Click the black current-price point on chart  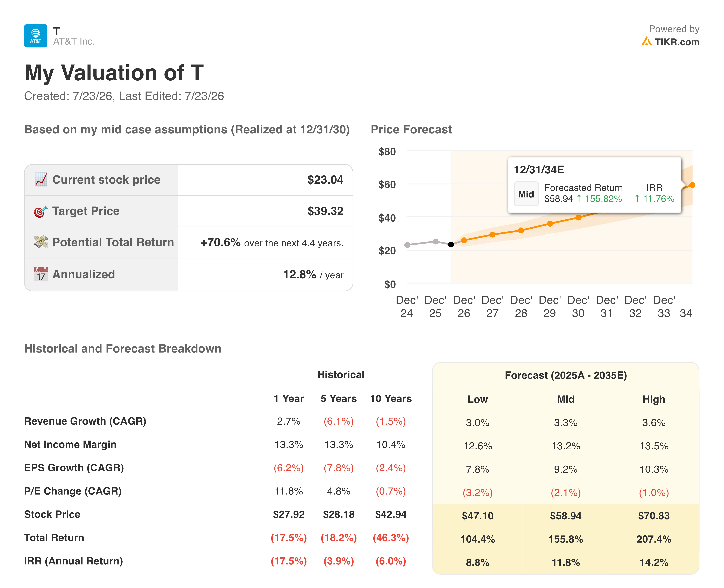click(451, 245)
